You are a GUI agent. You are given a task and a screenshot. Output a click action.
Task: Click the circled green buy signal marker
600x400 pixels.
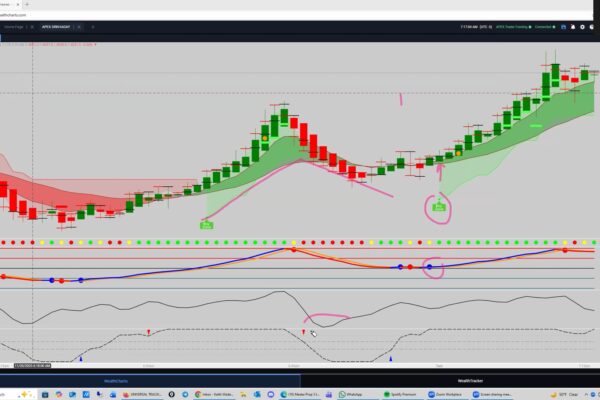click(438, 206)
